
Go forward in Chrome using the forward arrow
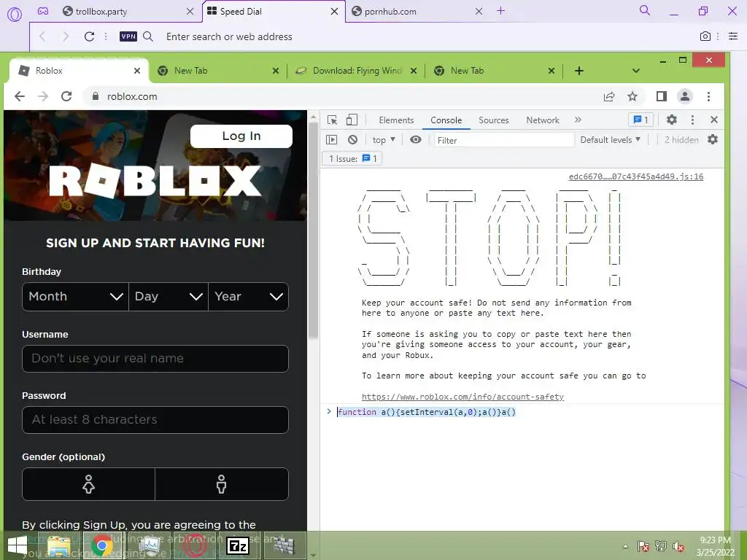tap(43, 96)
